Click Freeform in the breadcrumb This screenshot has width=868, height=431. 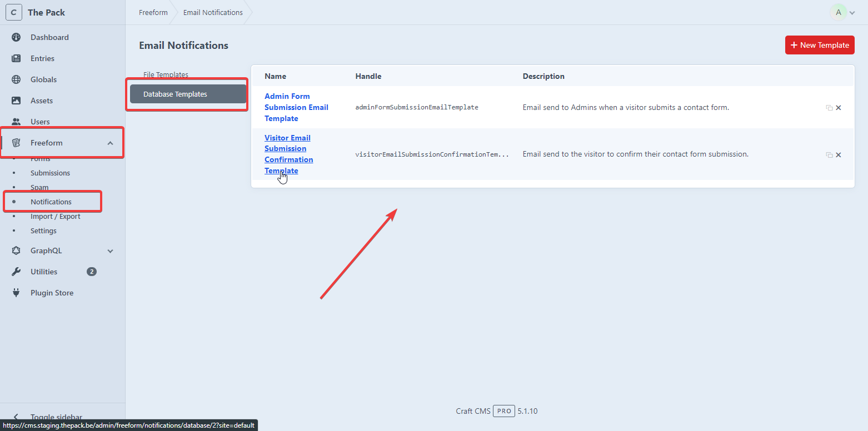coord(153,12)
